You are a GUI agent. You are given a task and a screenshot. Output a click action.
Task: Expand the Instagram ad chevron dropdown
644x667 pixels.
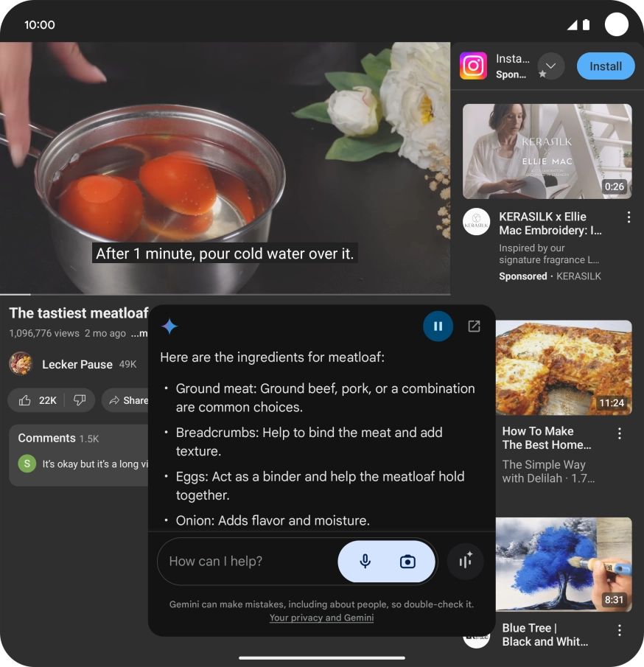(550, 66)
